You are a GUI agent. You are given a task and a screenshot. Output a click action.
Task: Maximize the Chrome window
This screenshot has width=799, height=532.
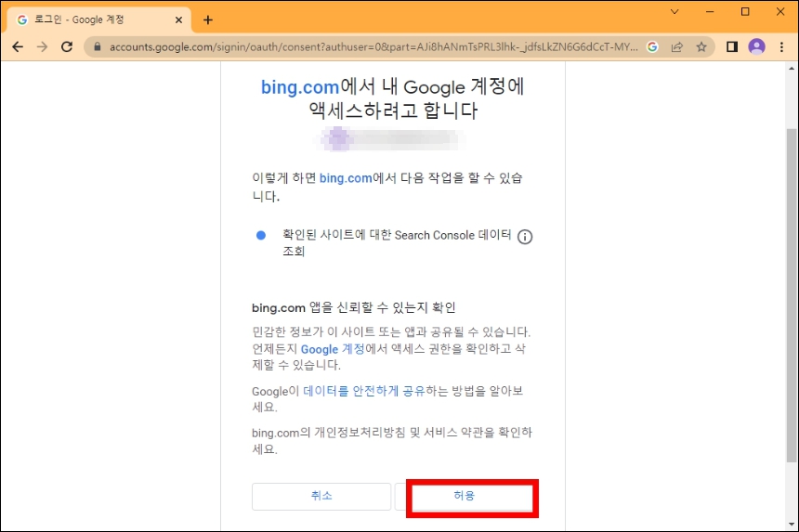[x=745, y=12]
